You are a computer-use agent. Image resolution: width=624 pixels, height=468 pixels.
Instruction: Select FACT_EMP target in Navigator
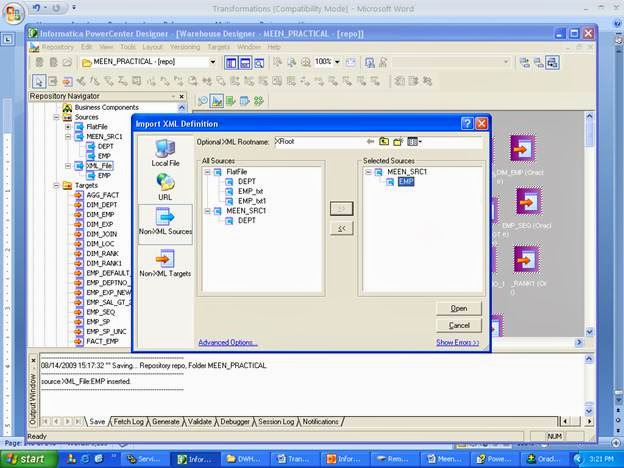coord(102,341)
